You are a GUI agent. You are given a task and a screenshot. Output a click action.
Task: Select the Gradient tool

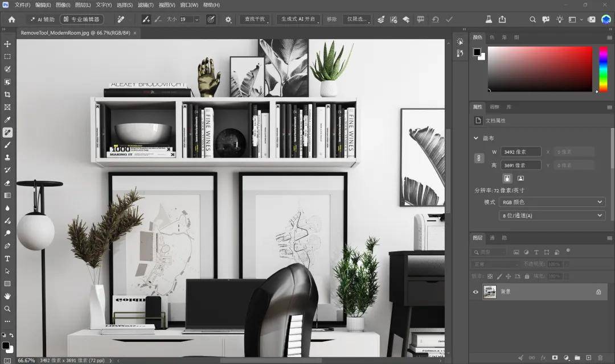[x=7, y=195]
